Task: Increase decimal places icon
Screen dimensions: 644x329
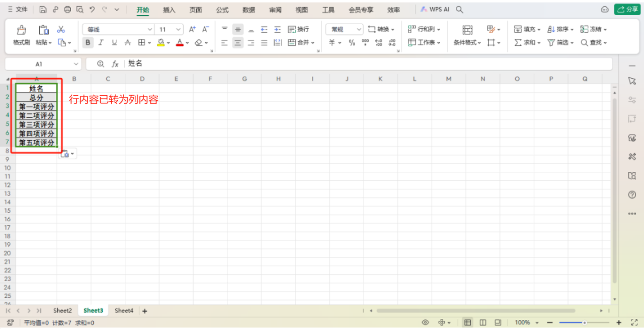Action: 379,43
